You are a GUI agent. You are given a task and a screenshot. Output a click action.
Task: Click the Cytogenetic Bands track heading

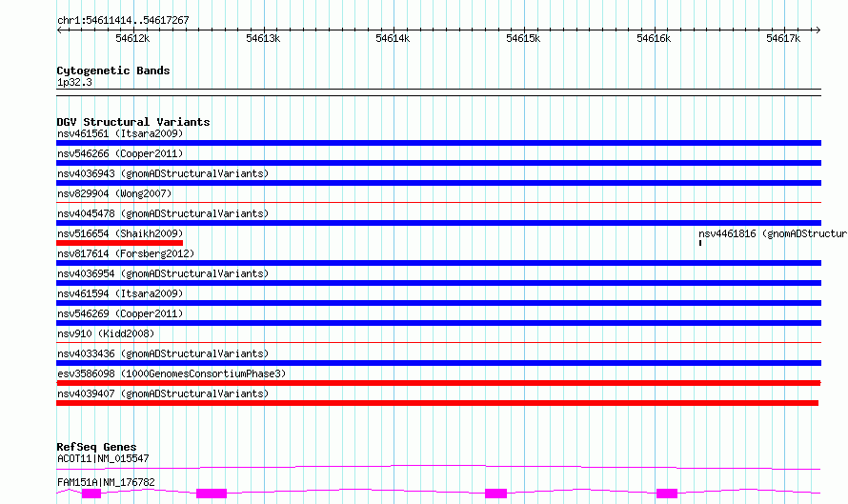113,71
